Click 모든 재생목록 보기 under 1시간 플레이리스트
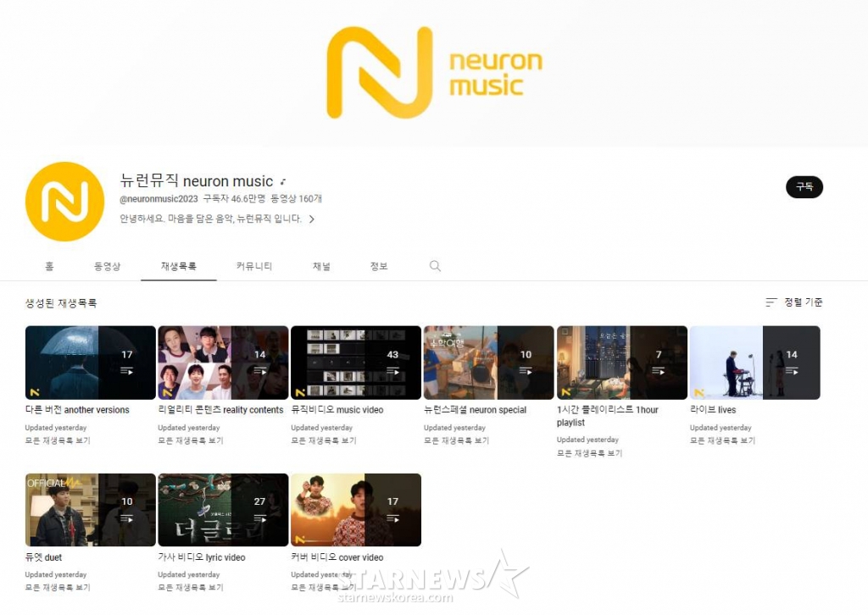Viewport: 868px width, 615px height. 589,453
